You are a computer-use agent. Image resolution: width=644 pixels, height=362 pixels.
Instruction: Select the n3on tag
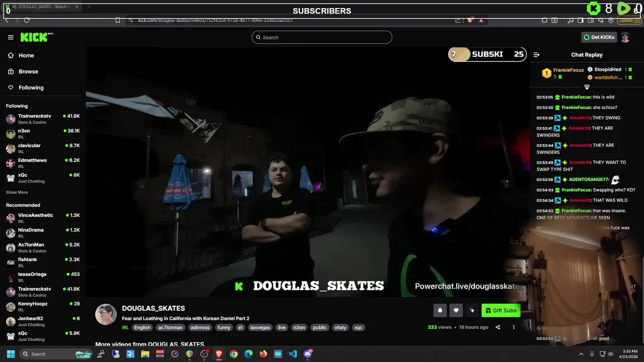[x=299, y=327]
